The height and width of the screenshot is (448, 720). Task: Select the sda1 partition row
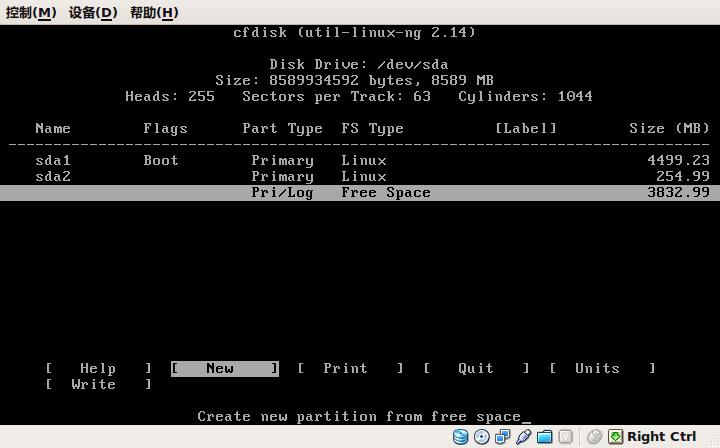point(360,160)
